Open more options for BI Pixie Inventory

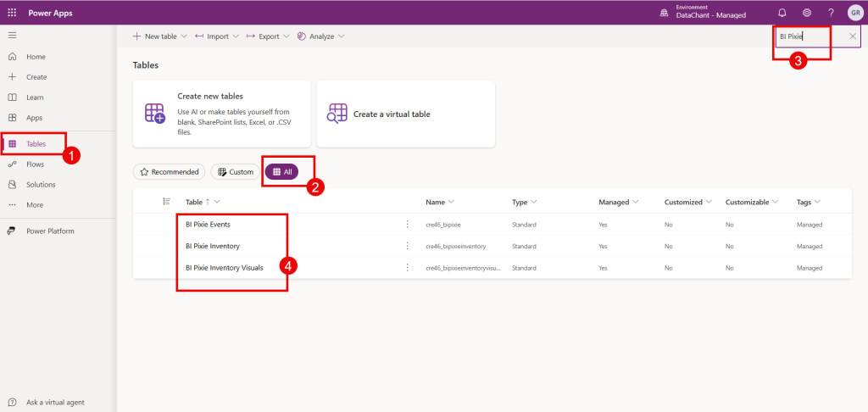pos(407,246)
